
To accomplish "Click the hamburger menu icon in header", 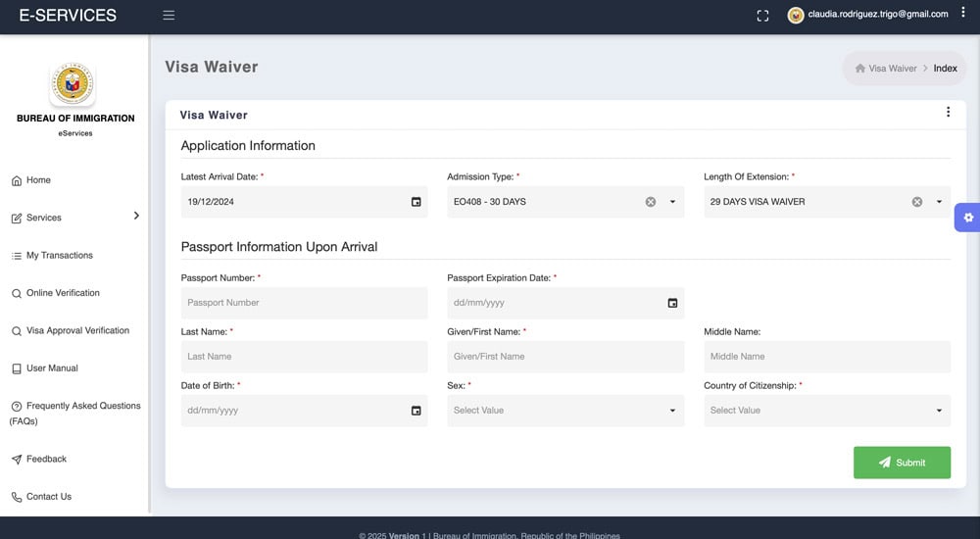I will click(x=169, y=16).
